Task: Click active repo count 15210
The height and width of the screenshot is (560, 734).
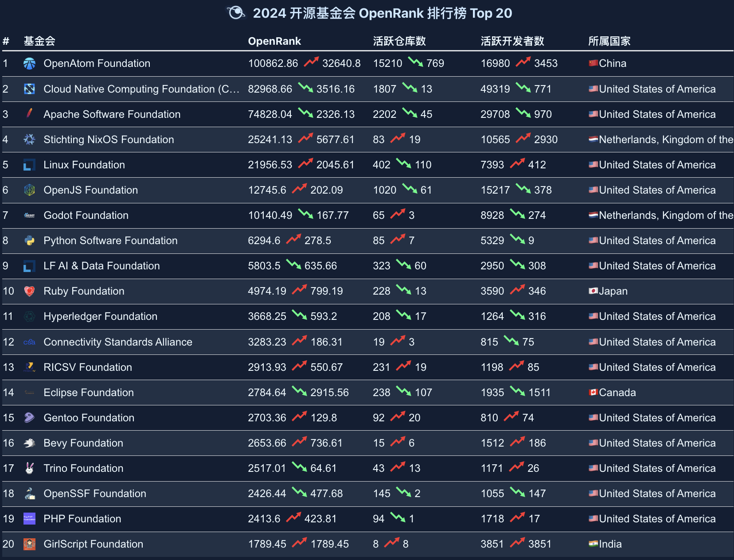Action: pyautogui.click(x=388, y=63)
